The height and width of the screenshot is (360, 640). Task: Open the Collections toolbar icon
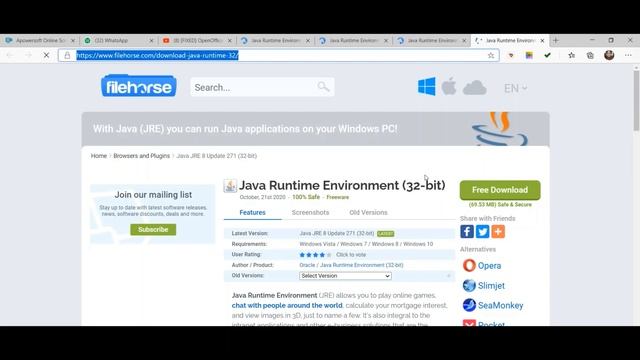(590, 55)
